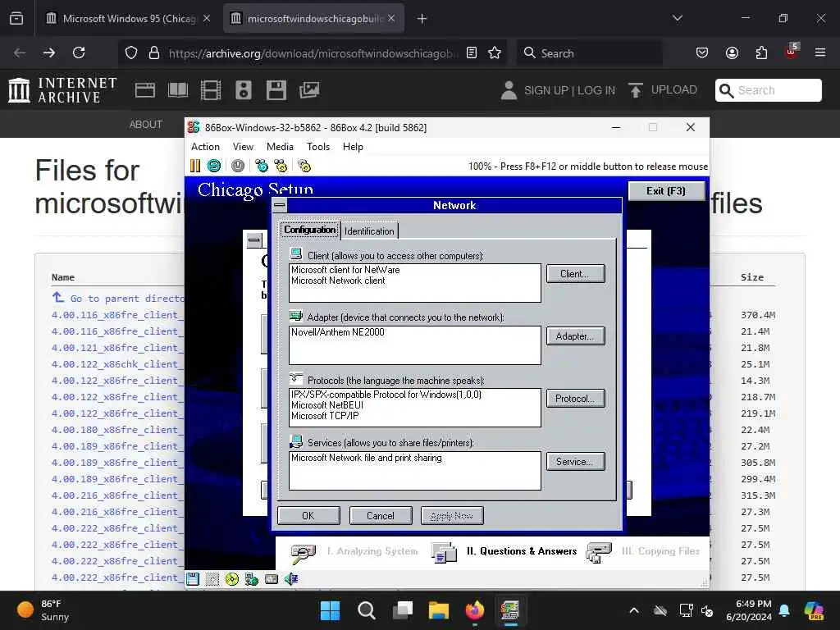Open File Explorer from taskbar
Viewport: 840px width, 630px height.
[438, 610]
